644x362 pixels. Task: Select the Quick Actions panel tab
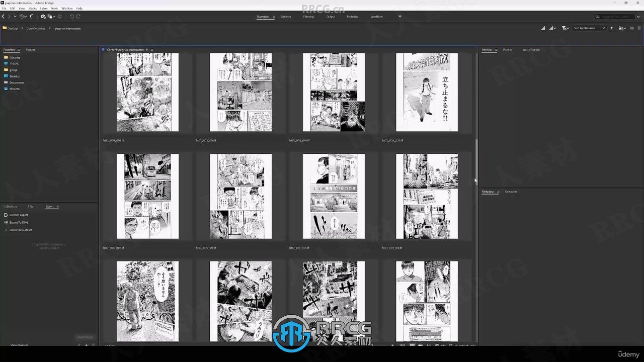click(531, 50)
